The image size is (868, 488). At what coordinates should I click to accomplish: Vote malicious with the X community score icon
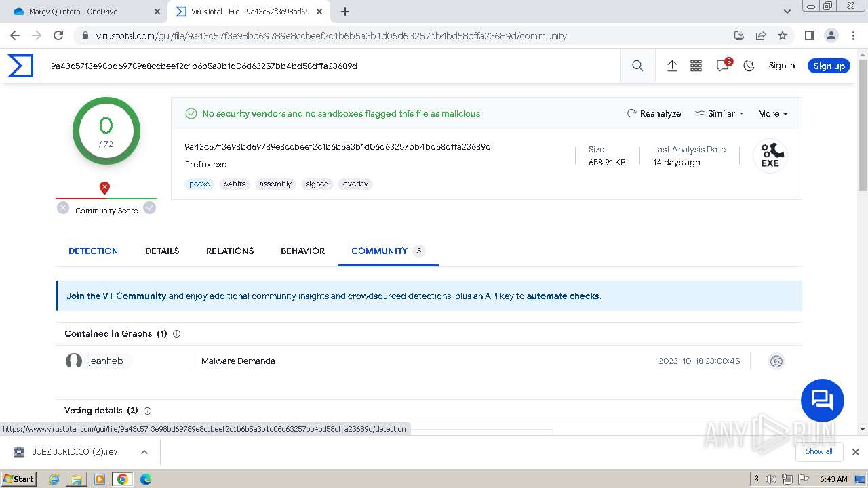pos(63,208)
